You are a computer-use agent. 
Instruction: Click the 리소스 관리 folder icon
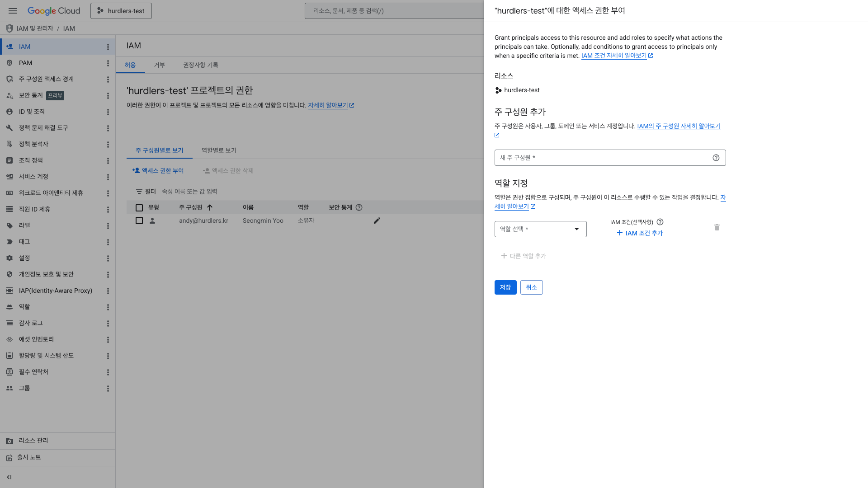tap(9, 441)
